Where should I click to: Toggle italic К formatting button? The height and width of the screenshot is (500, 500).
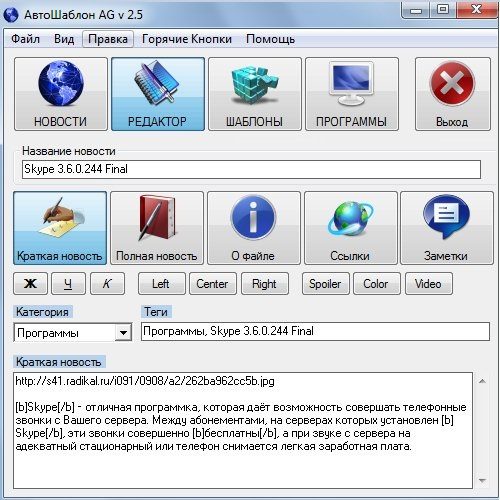pyautogui.click(x=107, y=284)
